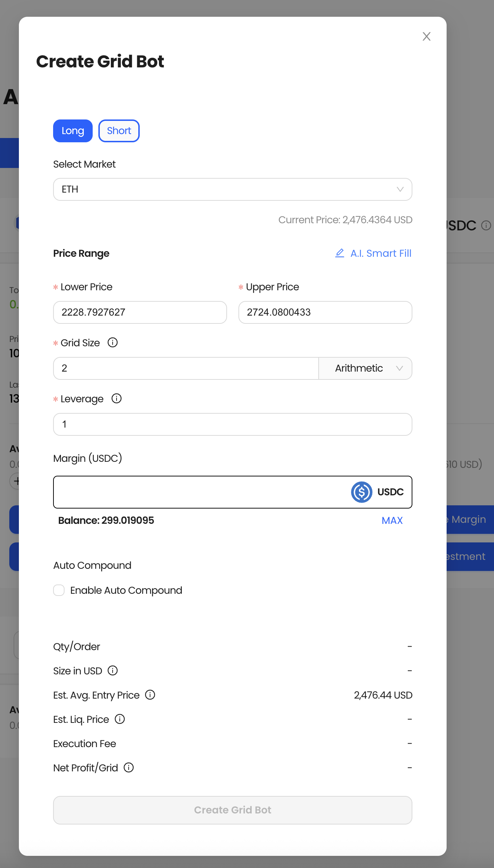Focus the Lower Price input field
Screen dimensions: 494x868
(140, 312)
